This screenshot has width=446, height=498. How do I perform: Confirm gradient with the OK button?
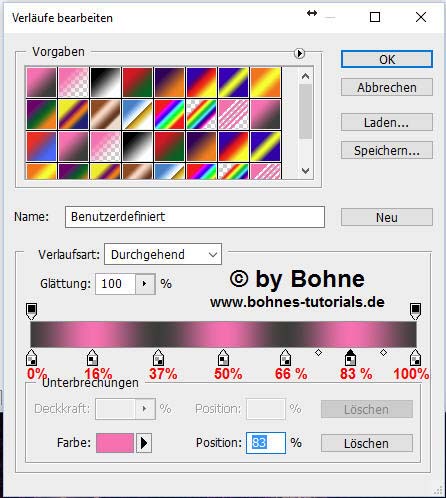387,59
